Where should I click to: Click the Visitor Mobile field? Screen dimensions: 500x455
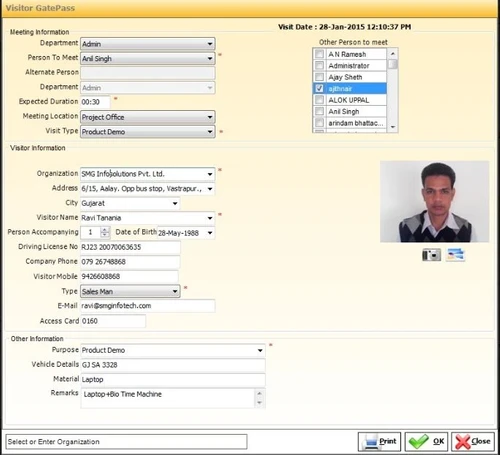pos(129,276)
